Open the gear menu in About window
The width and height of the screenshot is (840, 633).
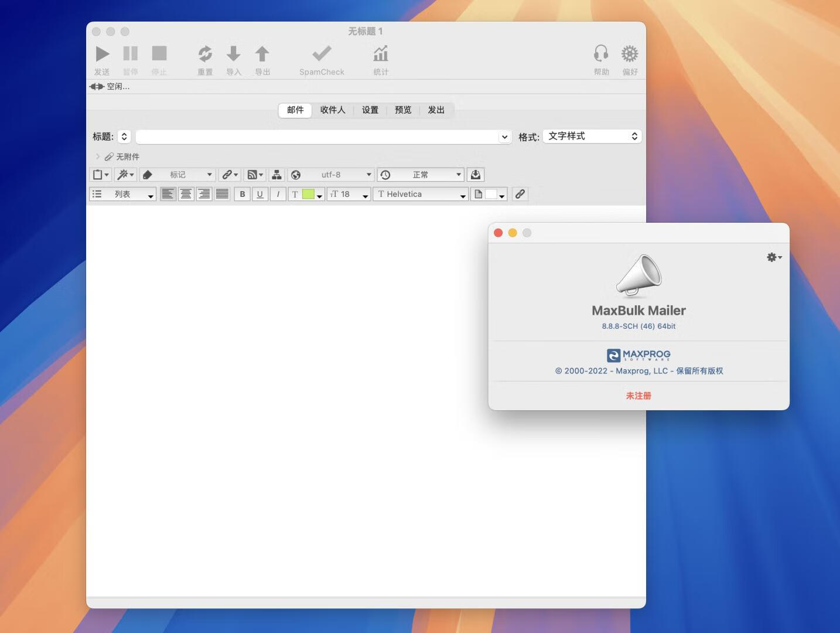click(774, 257)
